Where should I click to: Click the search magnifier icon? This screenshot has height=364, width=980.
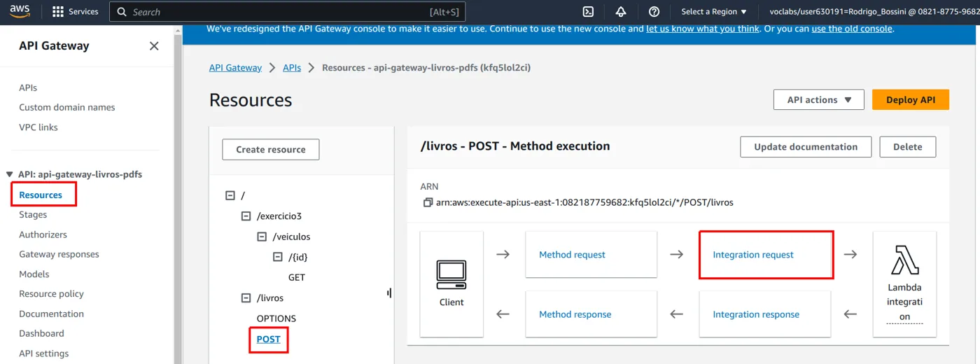coord(122,12)
